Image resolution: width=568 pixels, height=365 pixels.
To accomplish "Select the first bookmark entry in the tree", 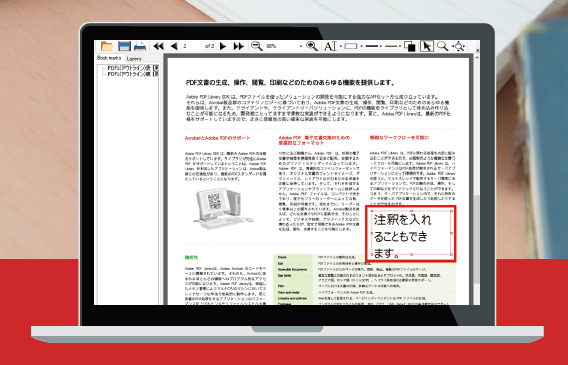I will [133, 68].
